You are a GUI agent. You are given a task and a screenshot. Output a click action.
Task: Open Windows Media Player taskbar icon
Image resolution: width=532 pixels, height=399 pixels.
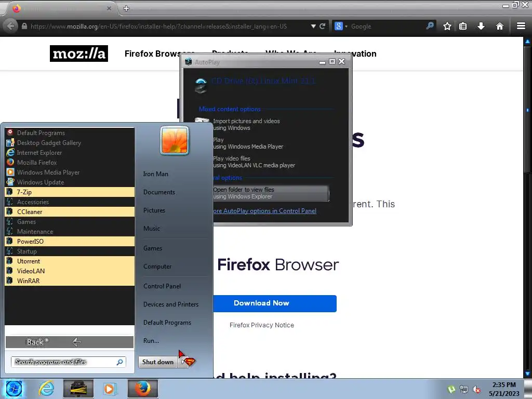(109, 389)
